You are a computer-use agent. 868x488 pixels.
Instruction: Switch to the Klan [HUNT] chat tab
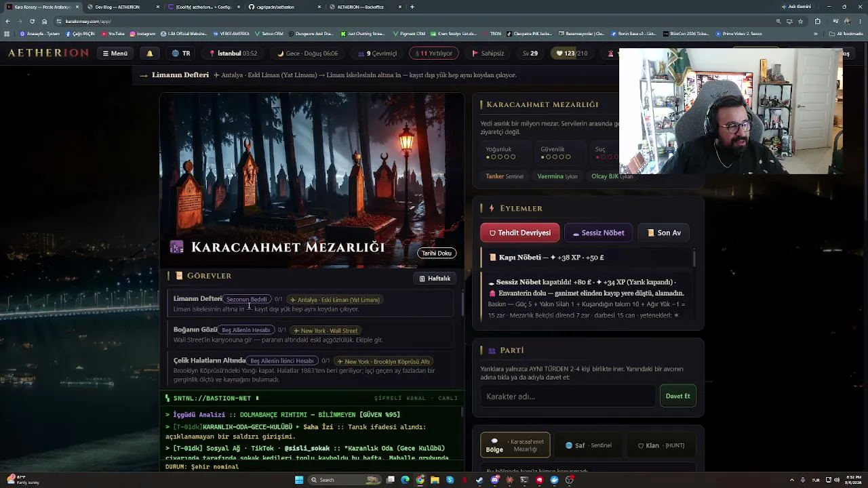coord(661,445)
